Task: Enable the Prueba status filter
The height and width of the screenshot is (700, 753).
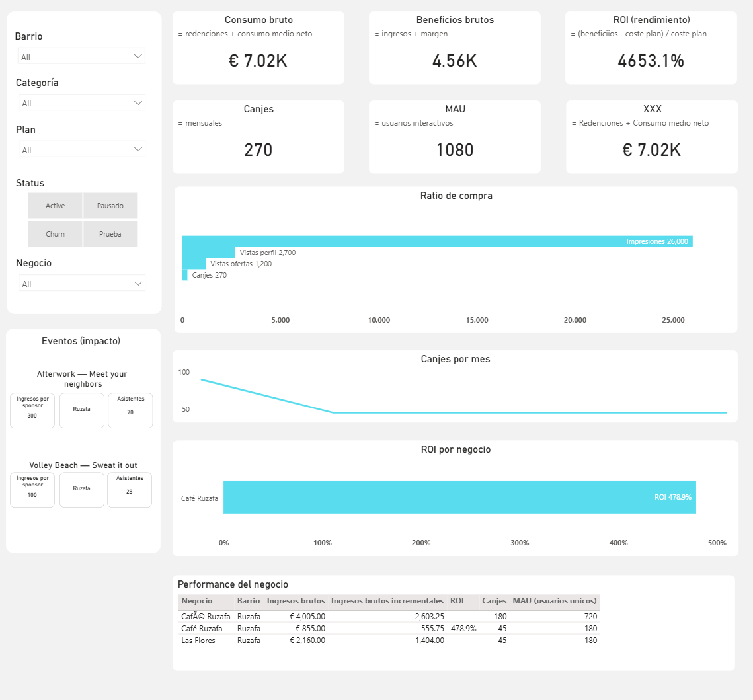Action: pyautogui.click(x=110, y=234)
